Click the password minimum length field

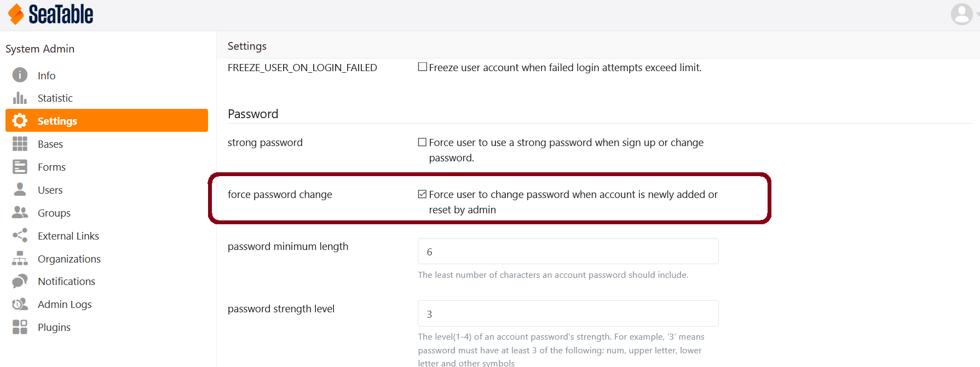coord(568,252)
